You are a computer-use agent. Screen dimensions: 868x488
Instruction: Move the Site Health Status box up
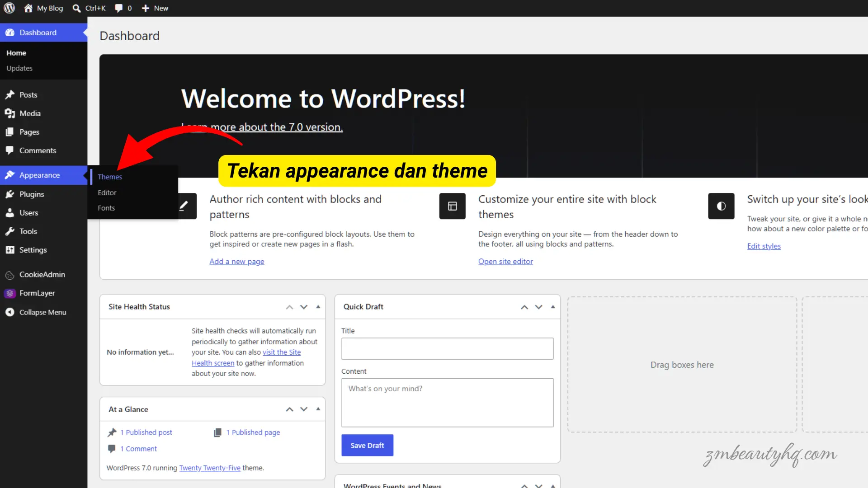(x=289, y=307)
